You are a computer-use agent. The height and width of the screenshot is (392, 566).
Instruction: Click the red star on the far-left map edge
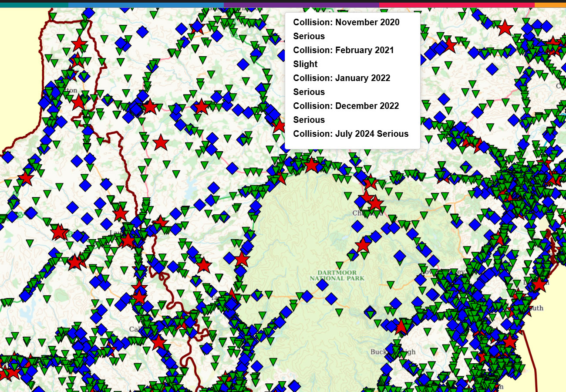27,178
